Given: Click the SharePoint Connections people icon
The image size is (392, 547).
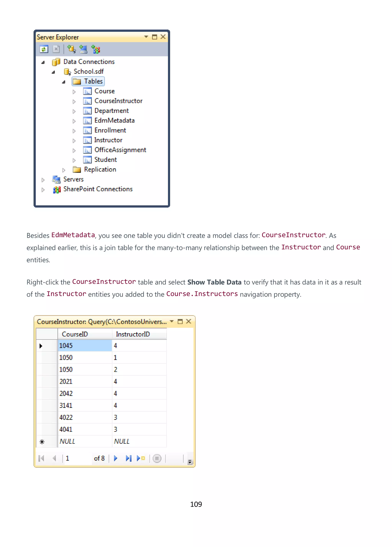Looking at the screenshot, I should coord(57,190).
